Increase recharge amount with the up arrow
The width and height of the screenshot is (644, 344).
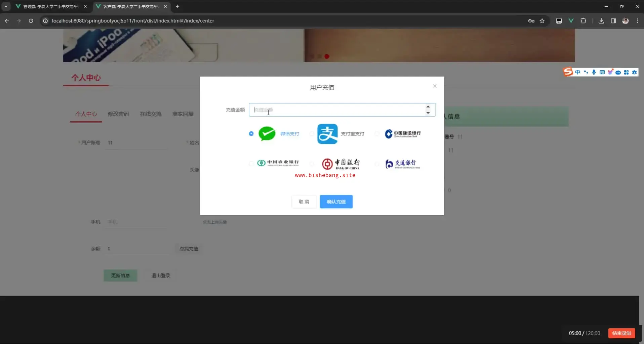coord(428,107)
